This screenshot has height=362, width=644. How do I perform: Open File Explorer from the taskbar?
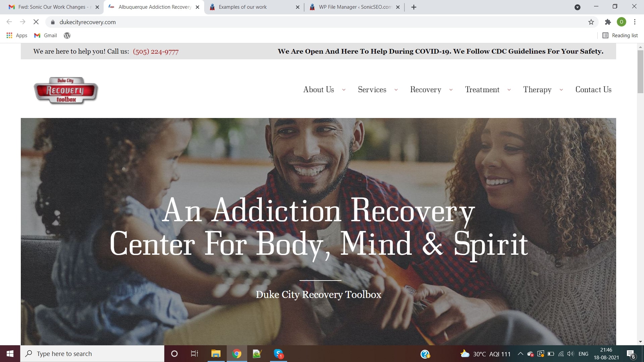[x=216, y=354]
